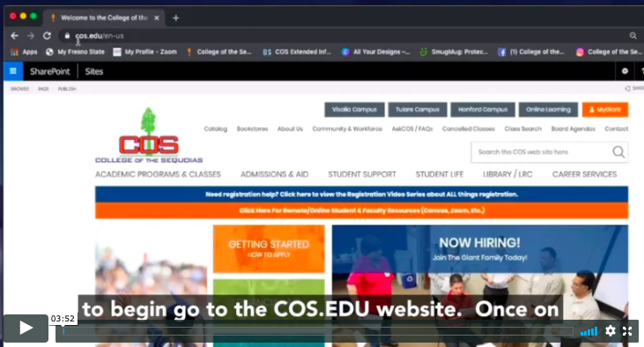This screenshot has width=644, height=347.
Task: Open Community & Workforce link
Action: [x=347, y=129]
